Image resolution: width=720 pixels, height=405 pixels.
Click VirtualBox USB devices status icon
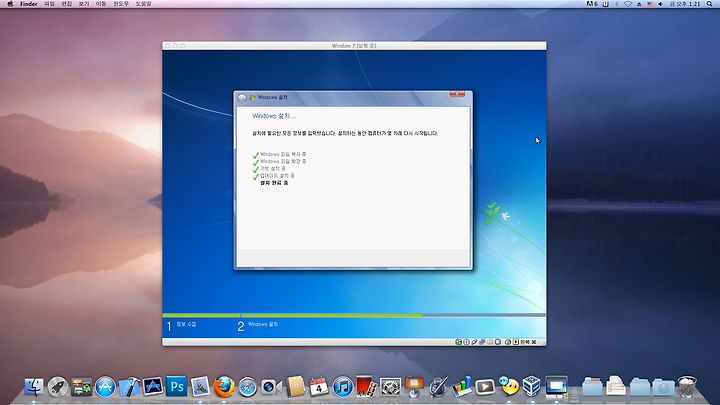[474, 342]
